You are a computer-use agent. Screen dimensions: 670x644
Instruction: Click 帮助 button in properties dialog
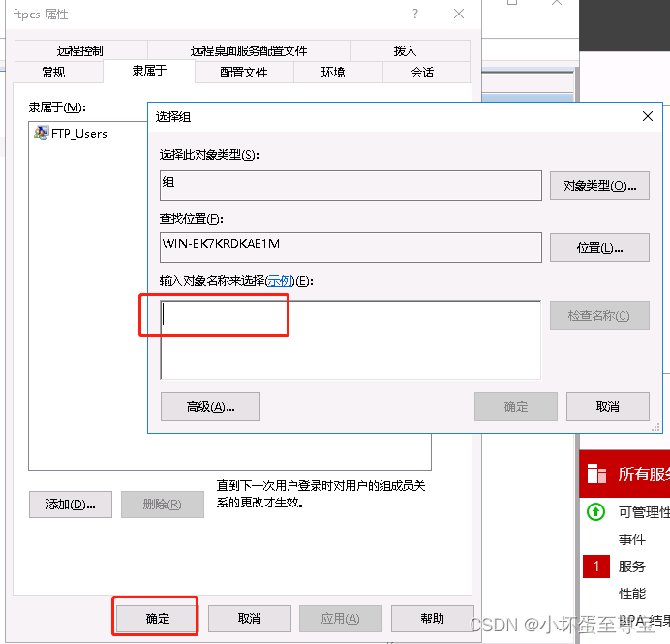pos(433,619)
